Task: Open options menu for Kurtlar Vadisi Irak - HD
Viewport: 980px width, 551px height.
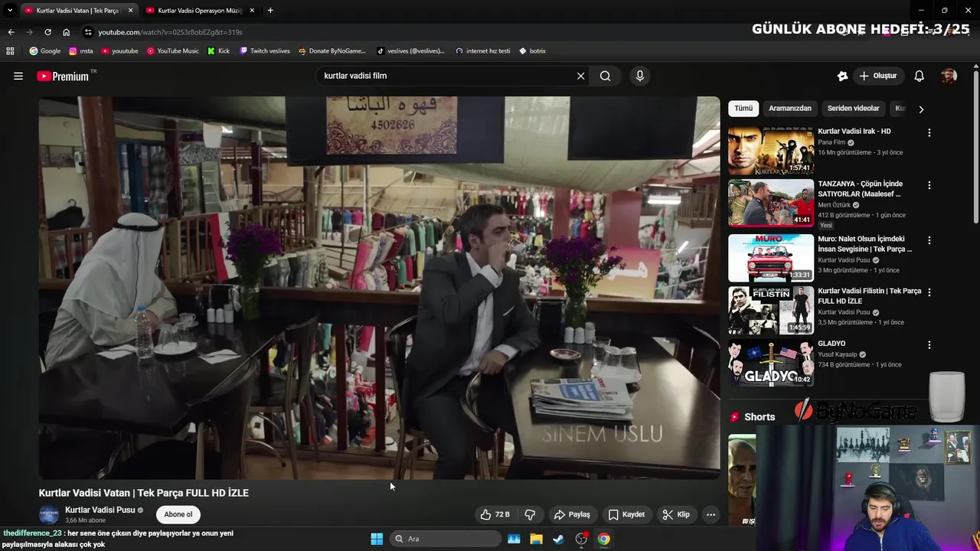Action: tap(929, 132)
